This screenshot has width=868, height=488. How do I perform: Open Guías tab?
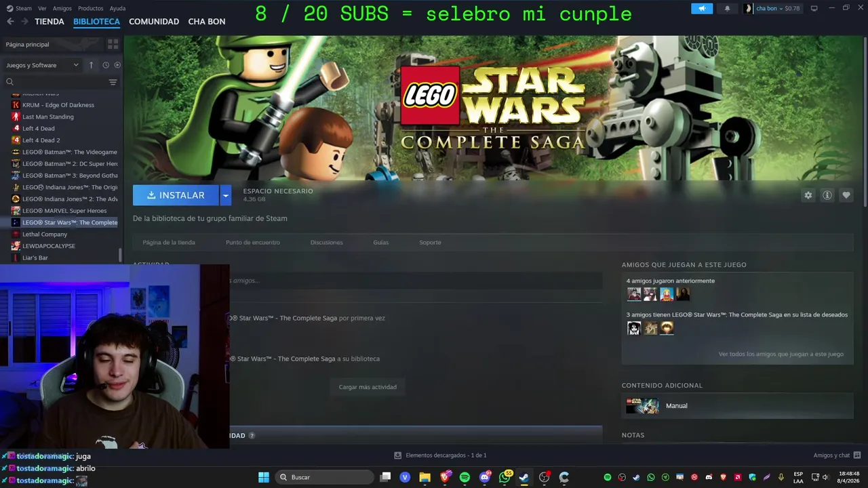tap(381, 243)
